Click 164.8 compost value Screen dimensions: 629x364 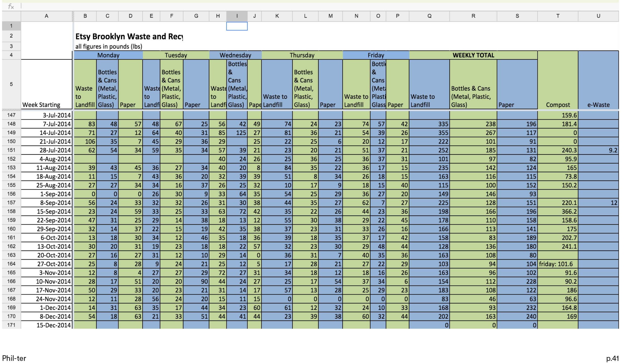click(558, 307)
